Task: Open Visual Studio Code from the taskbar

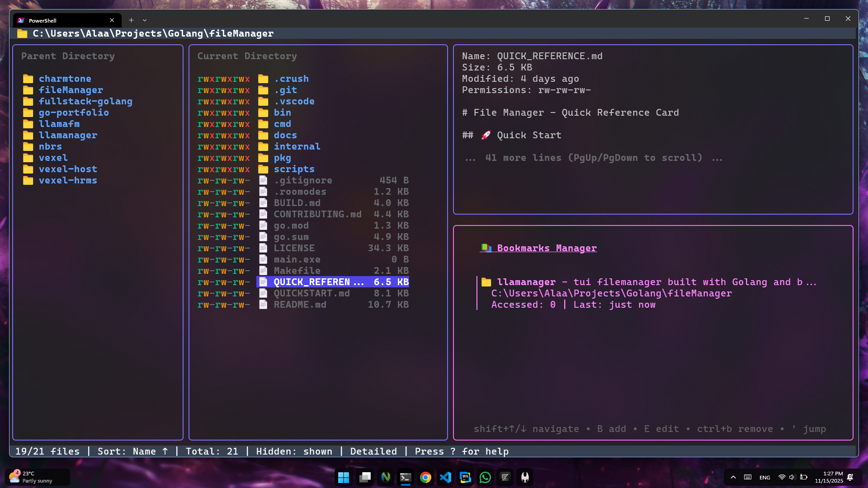Action: (445, 477)
